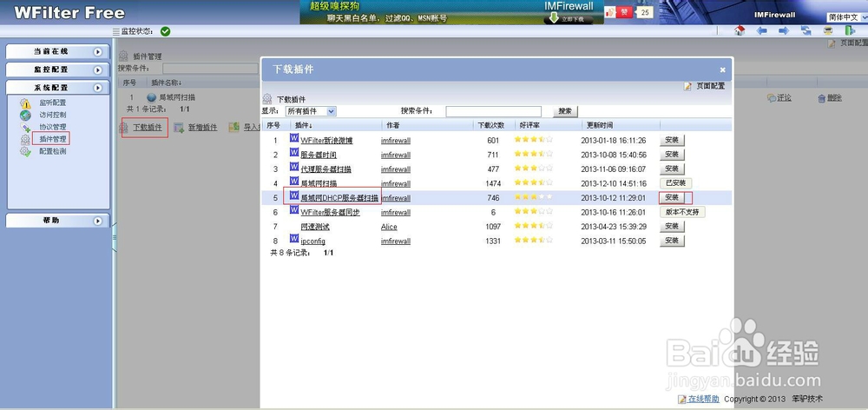The width and height of the screenshot is (868, 410).
Task: Install the 代理服务器扫描 plugin
Action: click(x=672, y=169)
